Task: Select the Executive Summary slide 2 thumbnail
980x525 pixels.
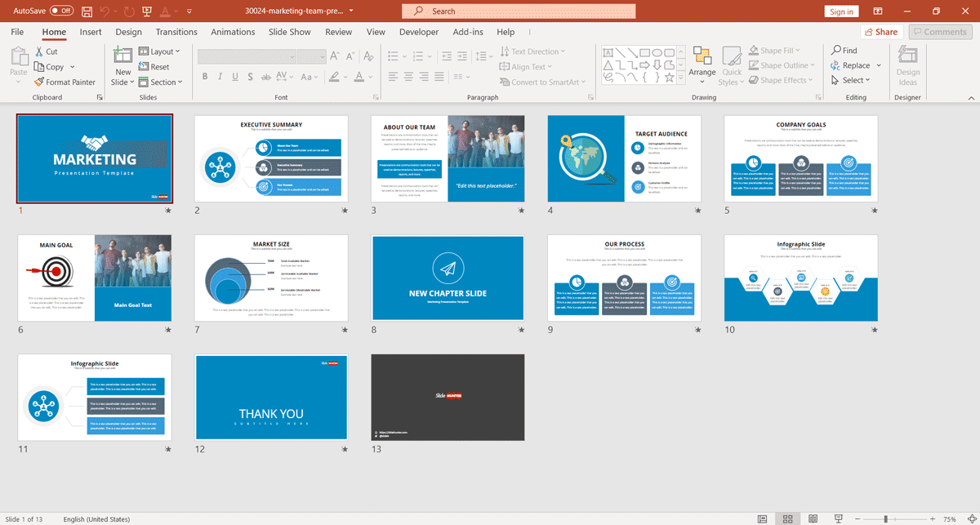Action: [x=271, y=158]
